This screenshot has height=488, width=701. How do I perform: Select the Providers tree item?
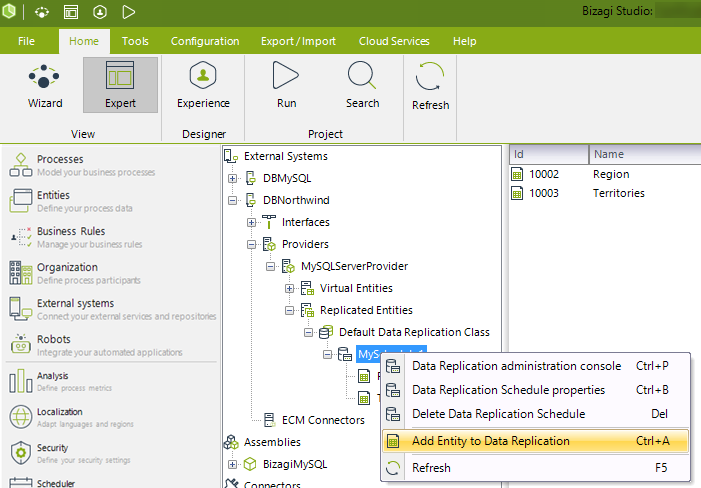pos(305,244)
